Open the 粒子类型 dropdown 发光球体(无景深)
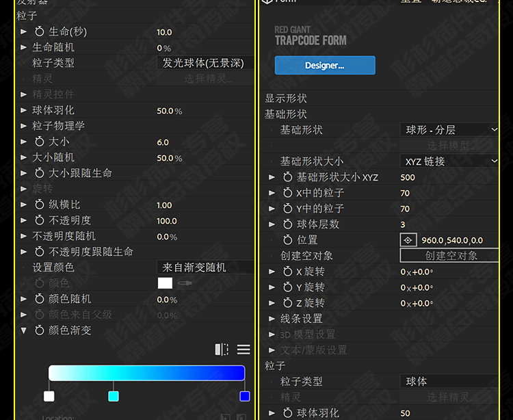This screenshot has height=420, width=513. tap(205, 63)
